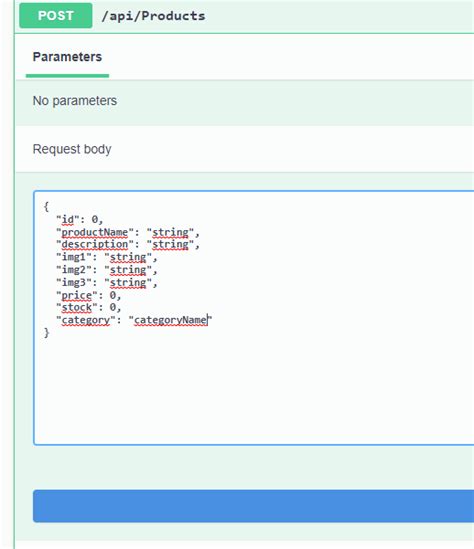Click the "img2" key in request body
The image size is (474, 549).
(74, 270)
